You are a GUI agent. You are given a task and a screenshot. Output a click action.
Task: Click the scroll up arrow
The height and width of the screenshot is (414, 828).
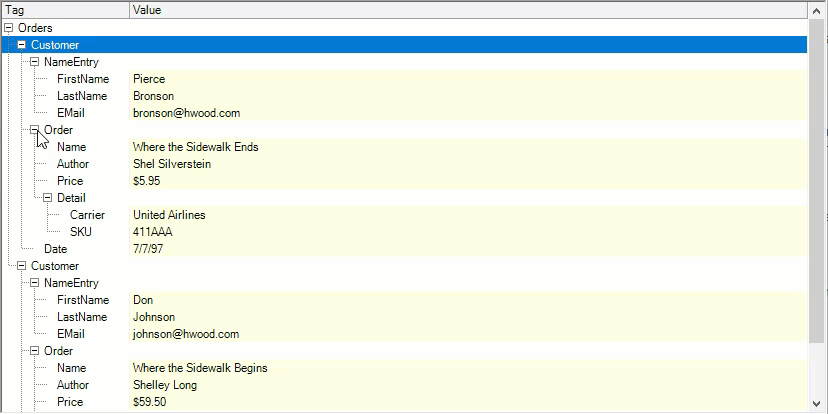817,26
